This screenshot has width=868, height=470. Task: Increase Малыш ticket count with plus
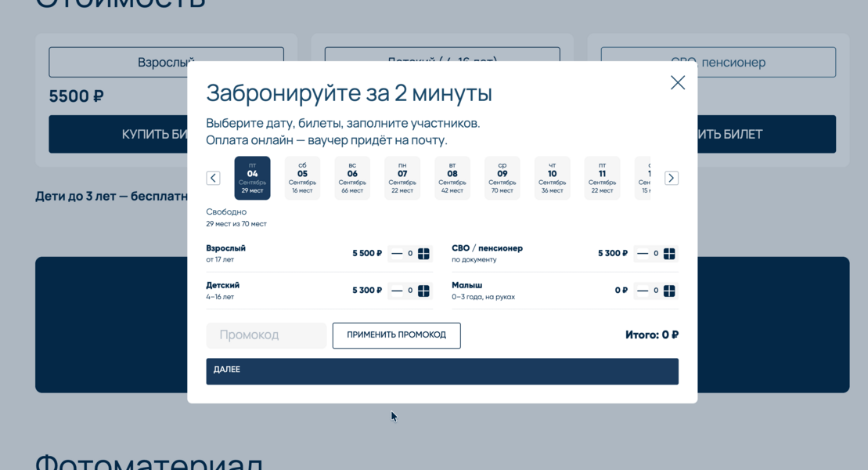(669, 291)
